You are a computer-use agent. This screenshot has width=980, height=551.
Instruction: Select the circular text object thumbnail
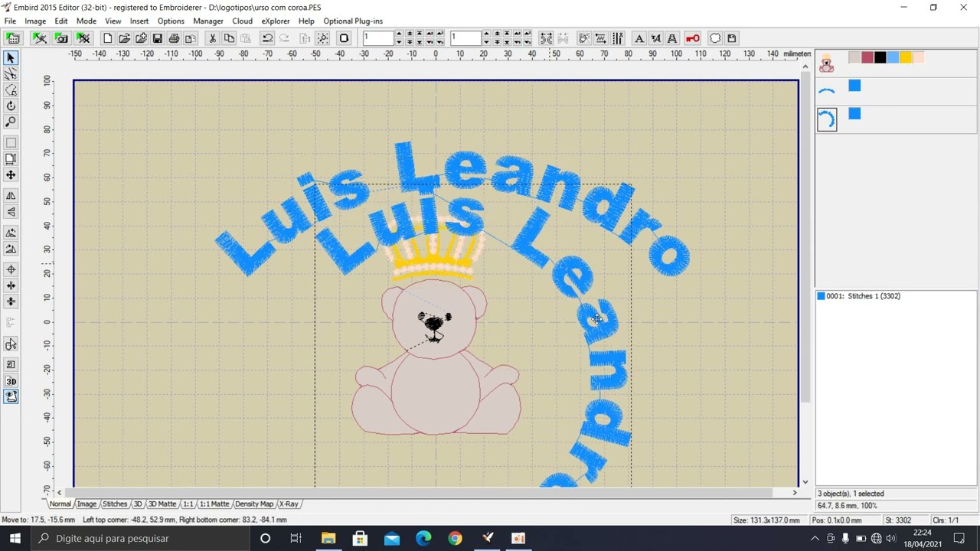pyautogui.click(x=827, y=119)
